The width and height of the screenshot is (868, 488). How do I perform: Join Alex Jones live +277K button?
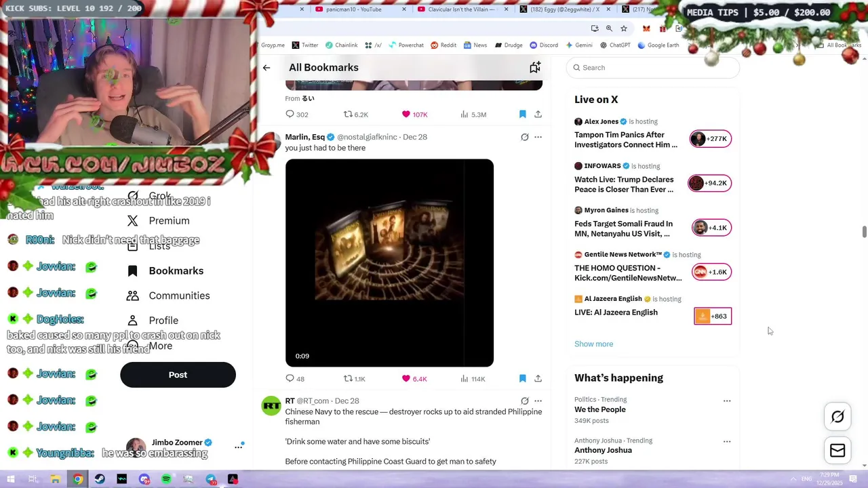[710, 139]
